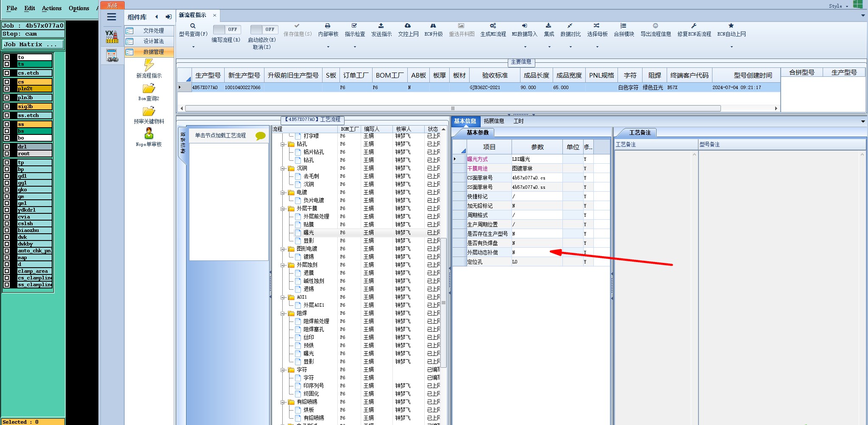
Task: Click the 合拼模块 list icon
Action: pos(623,26)
